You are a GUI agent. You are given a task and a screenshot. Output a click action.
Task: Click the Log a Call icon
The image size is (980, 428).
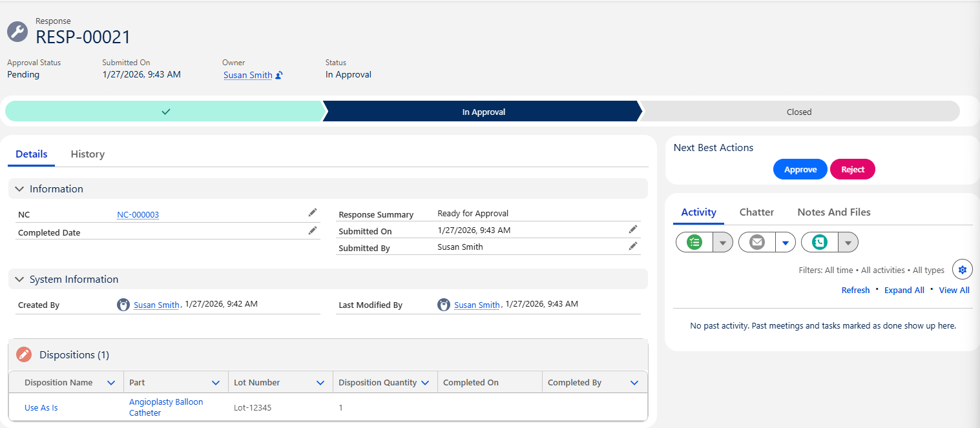[x=820, y=242]
